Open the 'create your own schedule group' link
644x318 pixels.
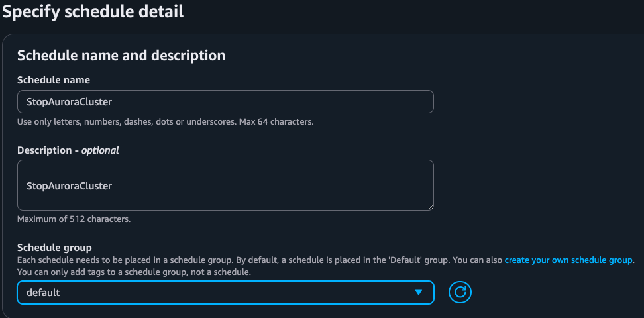[568, 260]
